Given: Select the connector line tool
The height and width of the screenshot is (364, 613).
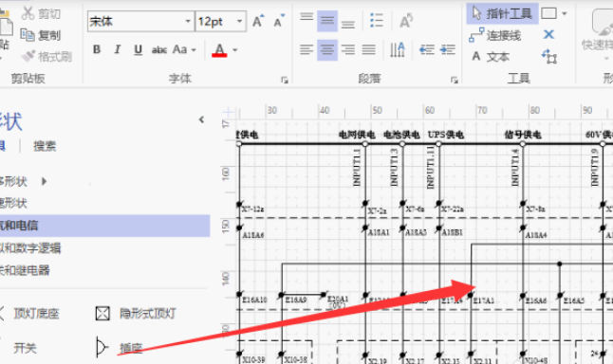Looking at the screenshot, I should tap(495, 35).
